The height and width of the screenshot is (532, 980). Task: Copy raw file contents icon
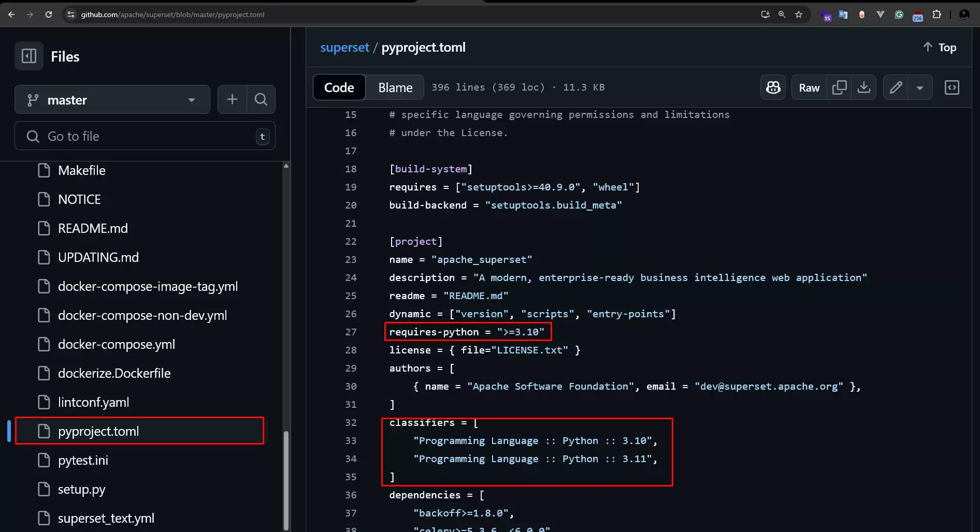(839, 87)
